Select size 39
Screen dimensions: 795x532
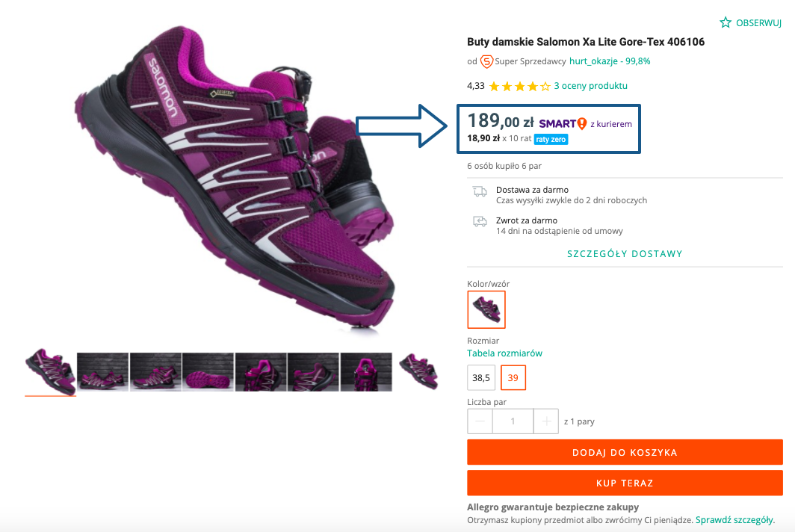(513, 377)
